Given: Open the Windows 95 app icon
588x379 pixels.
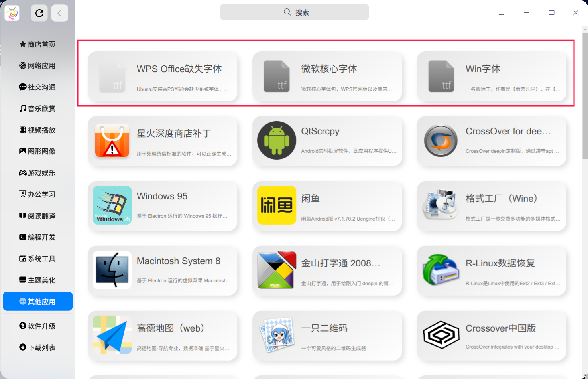Looking at the screenshot, I should tap(112, 205).
